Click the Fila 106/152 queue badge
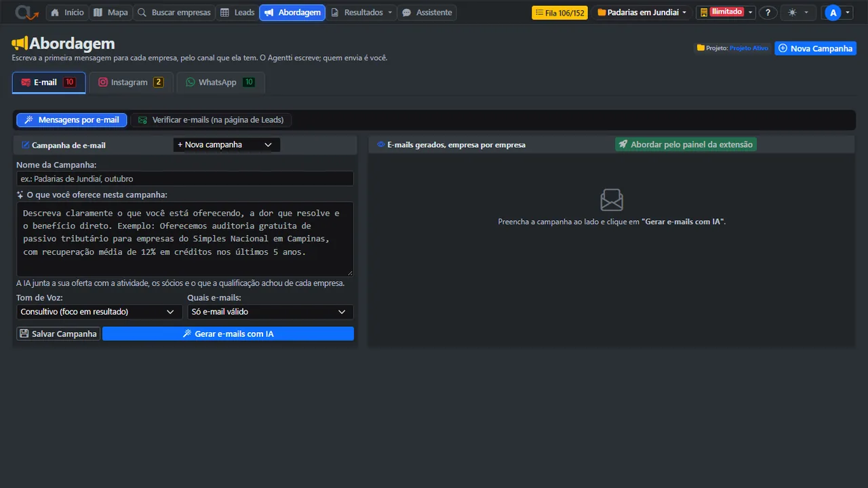The image size is (868, 488). [559, 12]
